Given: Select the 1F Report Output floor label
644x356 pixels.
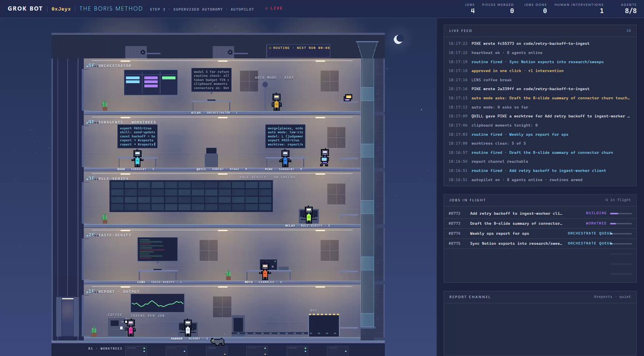Looking at the screenshot, I should (x=113, y=292).
